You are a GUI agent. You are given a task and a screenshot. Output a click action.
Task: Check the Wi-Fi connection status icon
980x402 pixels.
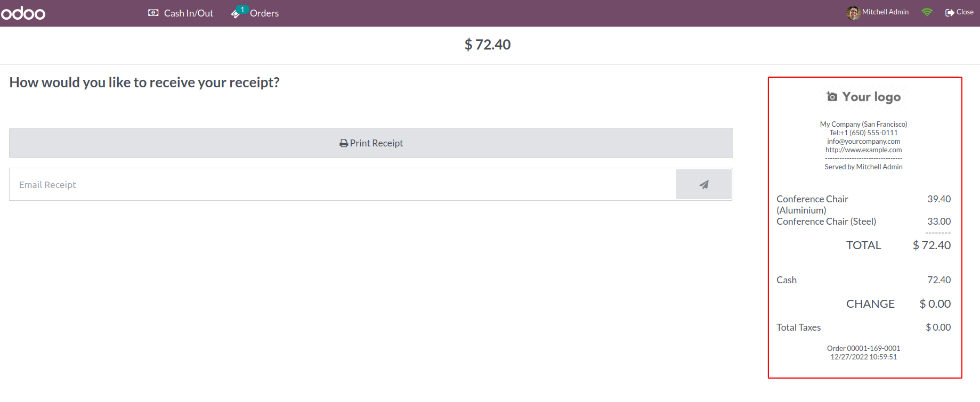(927, 12)
